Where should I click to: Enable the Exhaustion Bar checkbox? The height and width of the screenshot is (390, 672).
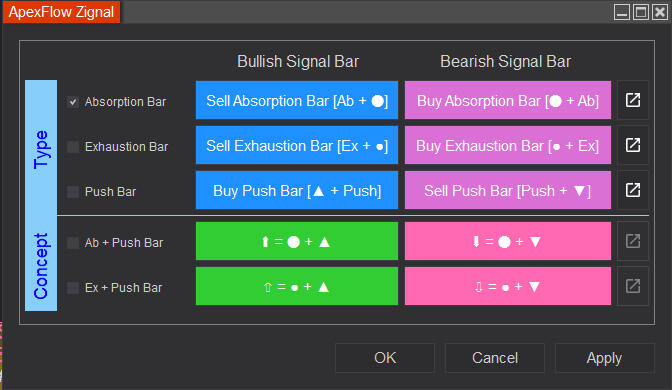point(73,147)
